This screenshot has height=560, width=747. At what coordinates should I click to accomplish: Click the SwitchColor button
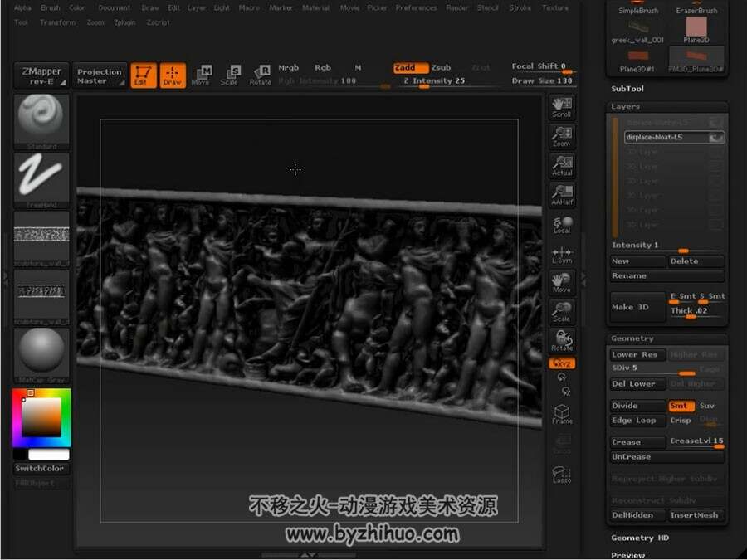[x=41, y=469]
